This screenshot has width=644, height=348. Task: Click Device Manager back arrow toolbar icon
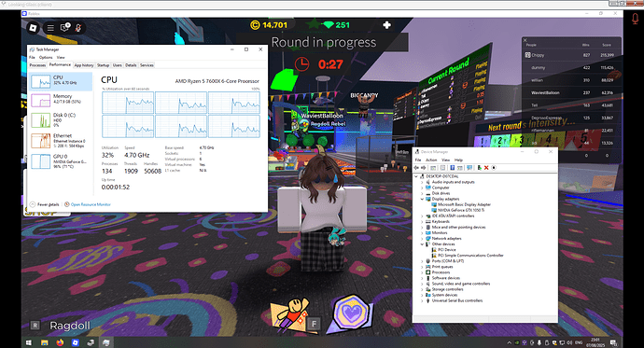[x=416, y=167]
